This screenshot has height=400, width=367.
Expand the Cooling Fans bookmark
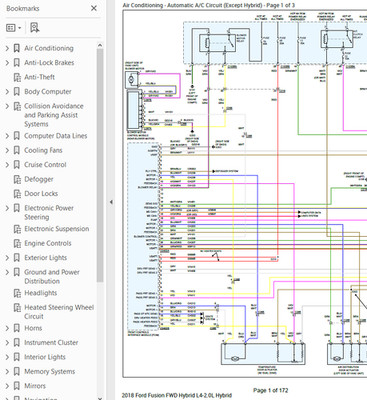pyautogui.click(x=7, y=150)
